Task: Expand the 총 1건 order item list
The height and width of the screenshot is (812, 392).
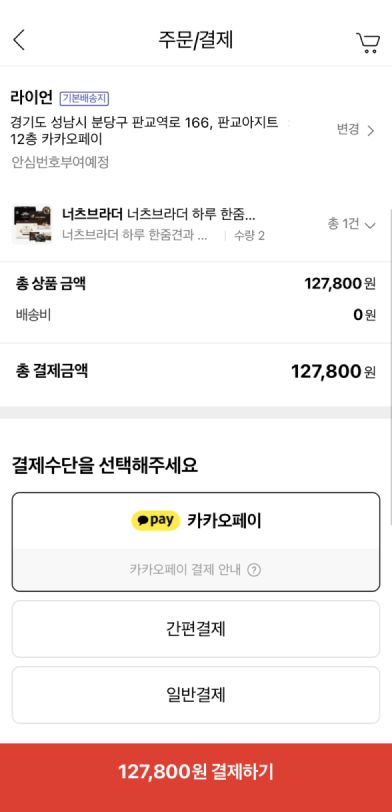Action: 351,224
